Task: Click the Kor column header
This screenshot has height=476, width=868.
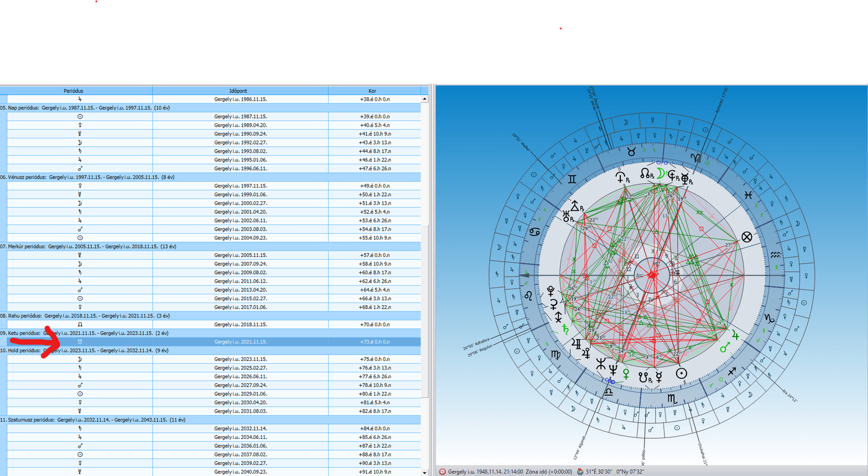Action: click(x=372, y=91)
